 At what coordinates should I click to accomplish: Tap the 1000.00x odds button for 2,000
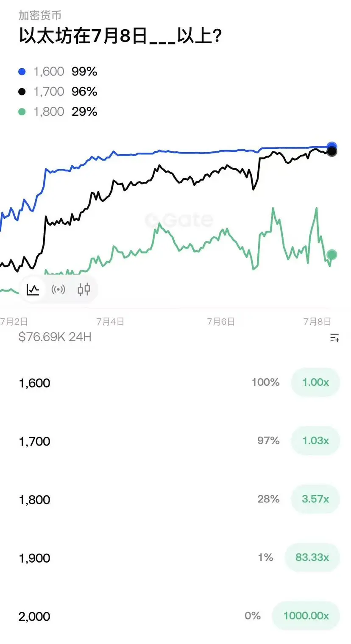point(306,616)
